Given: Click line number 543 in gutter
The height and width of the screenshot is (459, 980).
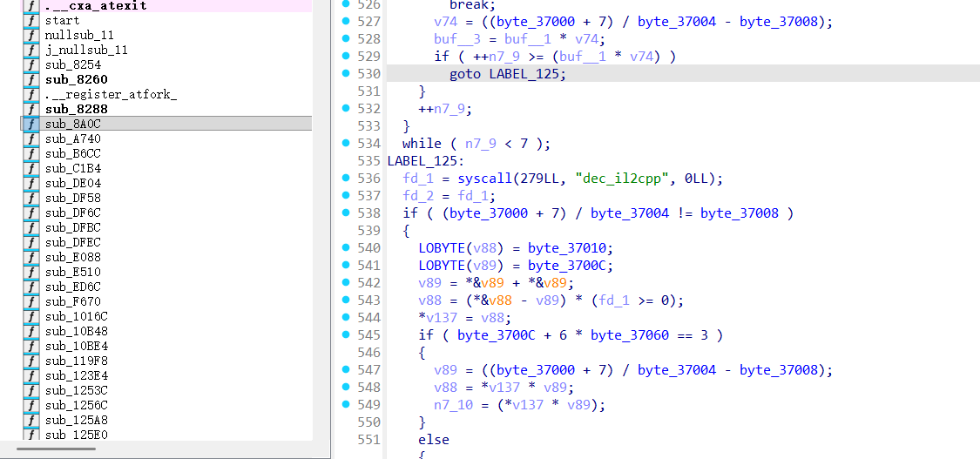Looking at the screenshot, I should click(368, 300).
